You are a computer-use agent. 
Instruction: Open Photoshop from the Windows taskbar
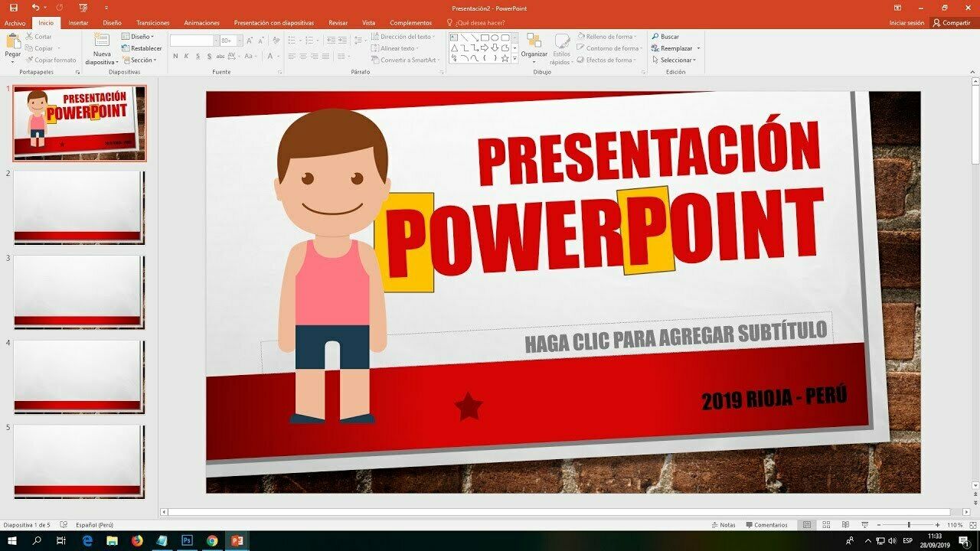(x=186, y=540)
